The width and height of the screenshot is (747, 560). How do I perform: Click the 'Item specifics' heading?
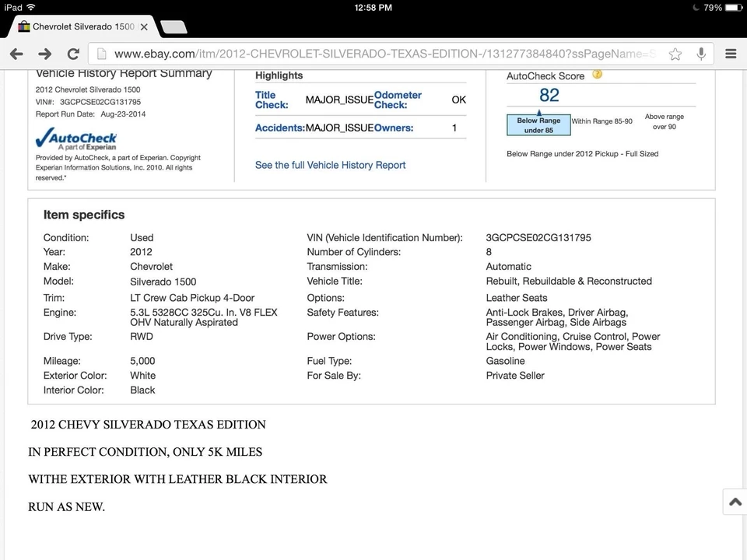[84, 215]
